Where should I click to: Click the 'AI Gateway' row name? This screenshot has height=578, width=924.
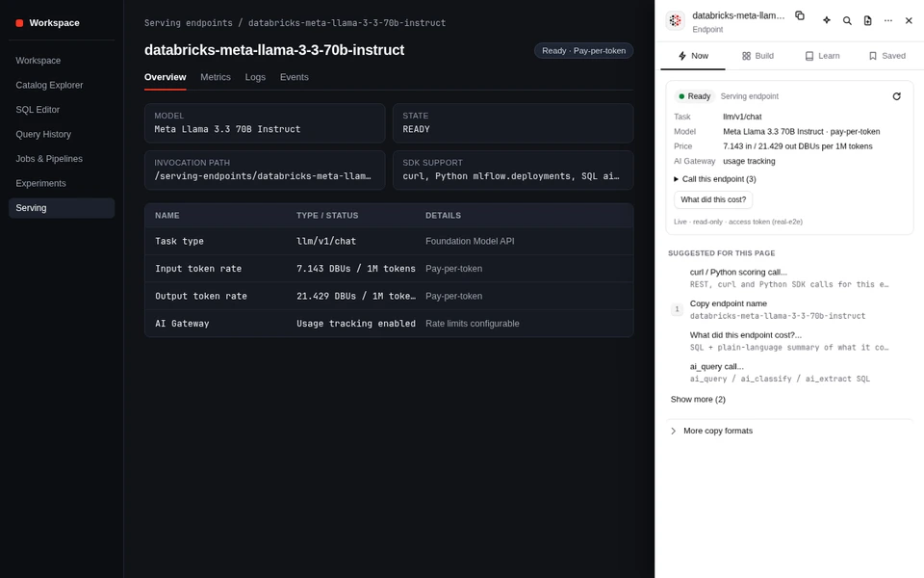point(182,324)
